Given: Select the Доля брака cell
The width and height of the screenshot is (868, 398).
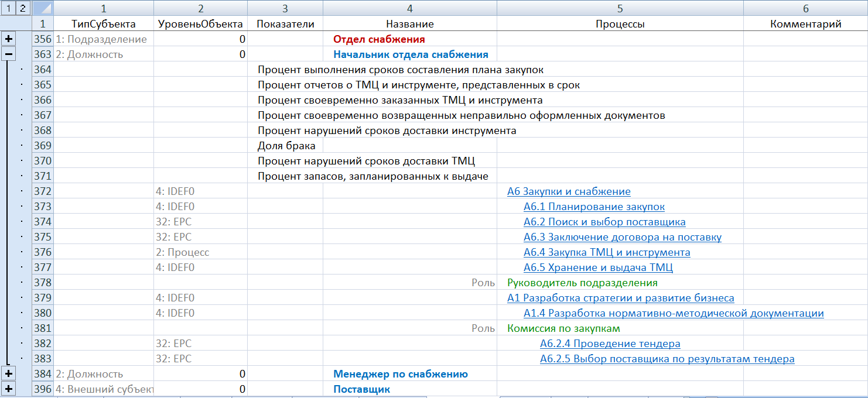Looking at the screenshot, I should [x=286, y=146].
